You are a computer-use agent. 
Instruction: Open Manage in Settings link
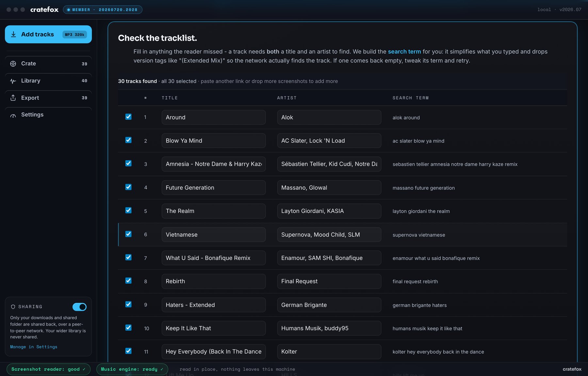coord(34,347)
